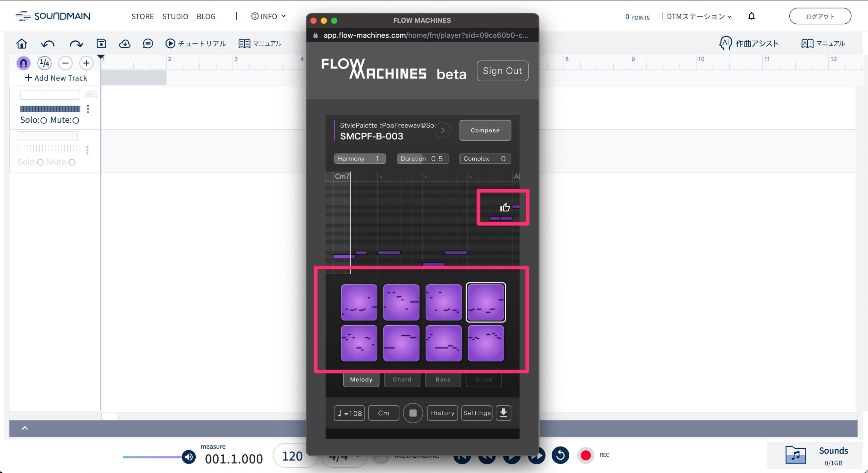Open the マニュアル next to チュートリアル
The width and height of the screenshot is (868, 473).
pos(260,43)
